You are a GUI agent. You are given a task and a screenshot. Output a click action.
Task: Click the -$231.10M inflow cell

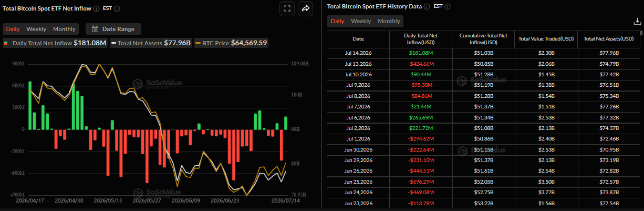420,160
